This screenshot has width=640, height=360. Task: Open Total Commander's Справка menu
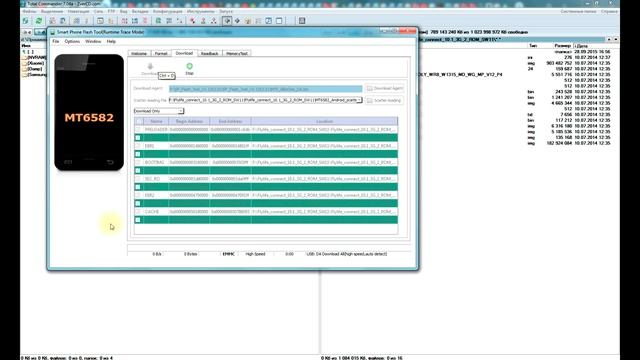609,11
